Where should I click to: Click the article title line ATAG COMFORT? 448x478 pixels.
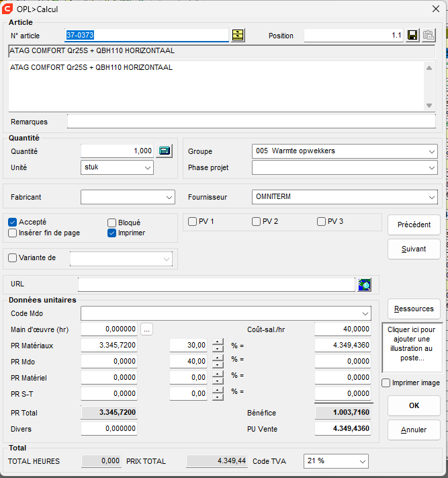222,51
